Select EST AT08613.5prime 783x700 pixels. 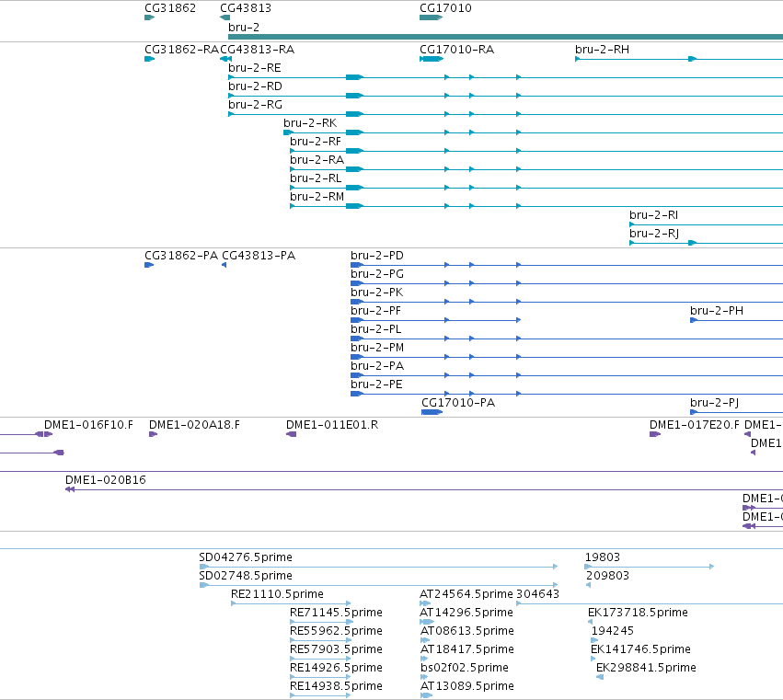466,631
